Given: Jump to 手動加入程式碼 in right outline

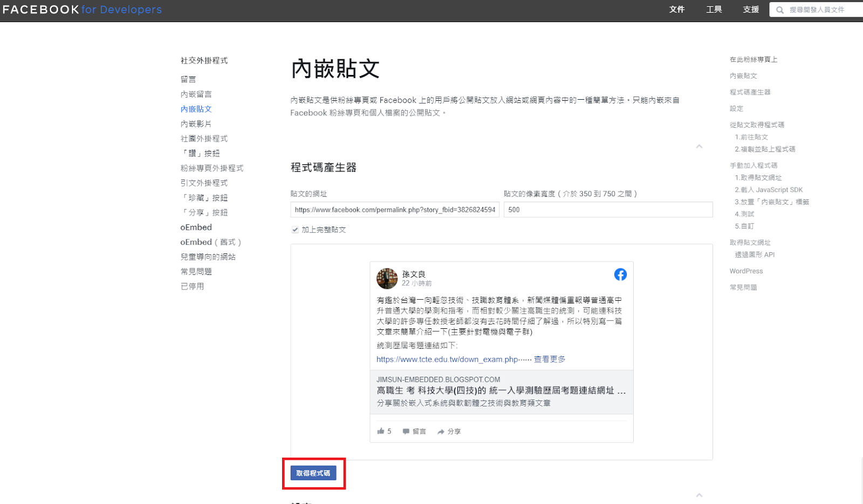Looking at the screenshot, I should click(754, 165).
